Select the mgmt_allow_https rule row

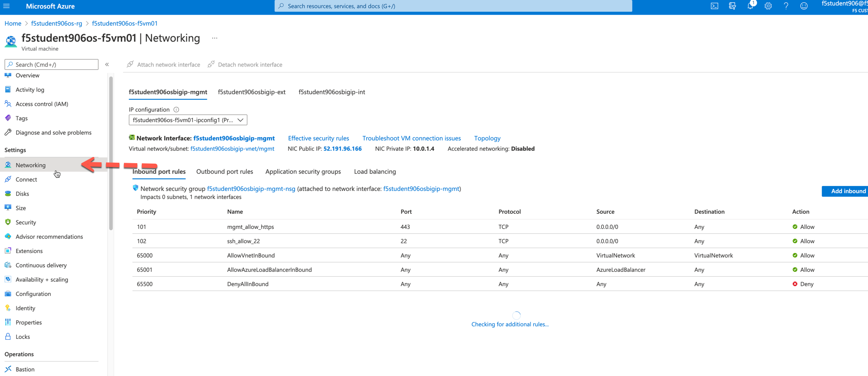point(500,227)
